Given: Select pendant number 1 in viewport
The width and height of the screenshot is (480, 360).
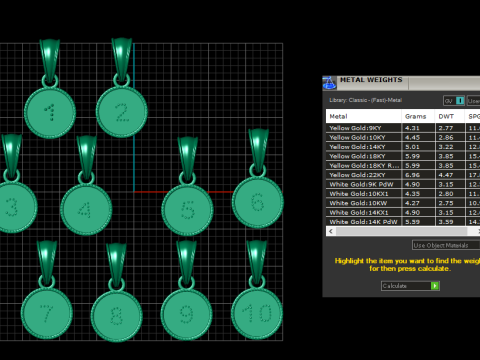Looking at the screenshot, I should coord(50,113).
